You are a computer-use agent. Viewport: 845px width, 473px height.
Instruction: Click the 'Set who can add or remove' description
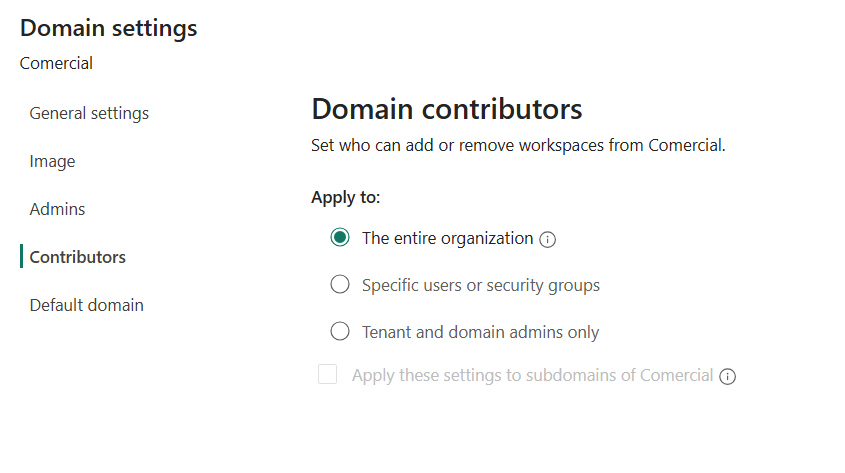[518, 145]
